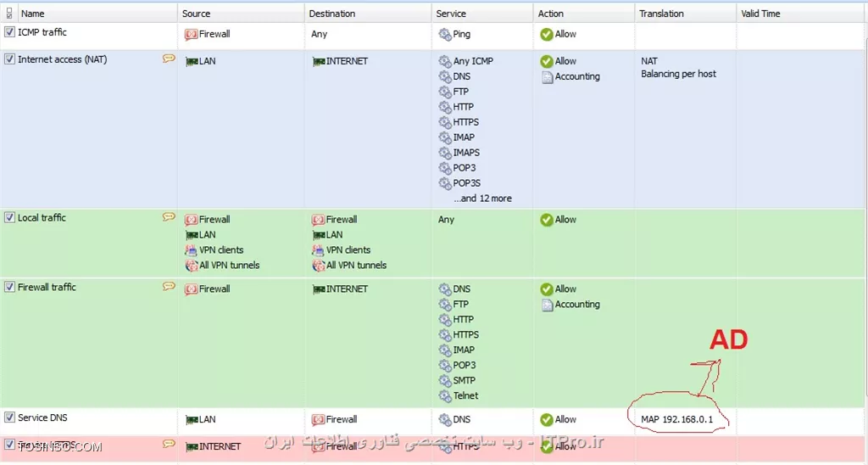Click the Telnet service gear icon
Image resolution: width=868 pixels, height=465 pixels.
pos(445,395)
